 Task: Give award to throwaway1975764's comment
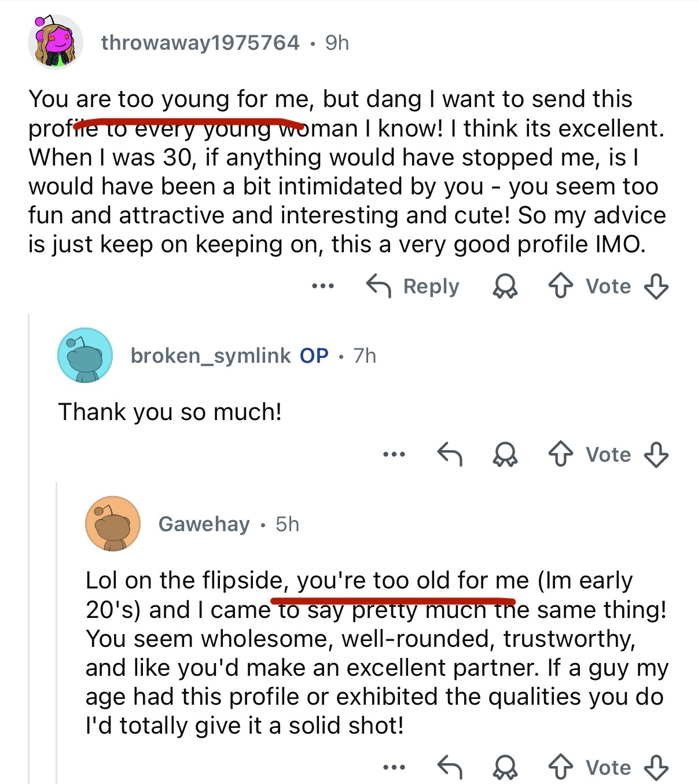click(x=505, y=286)
